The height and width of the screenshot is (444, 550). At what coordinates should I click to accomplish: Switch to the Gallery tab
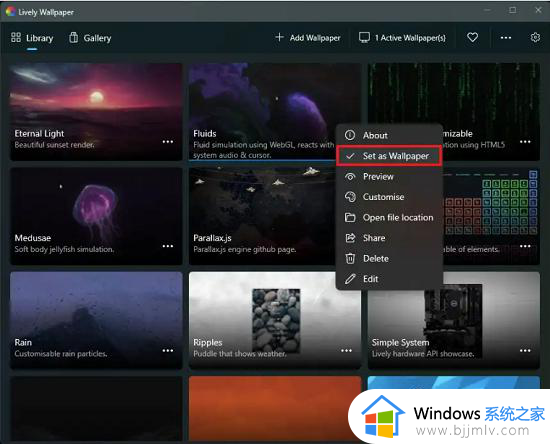(90, 38)
